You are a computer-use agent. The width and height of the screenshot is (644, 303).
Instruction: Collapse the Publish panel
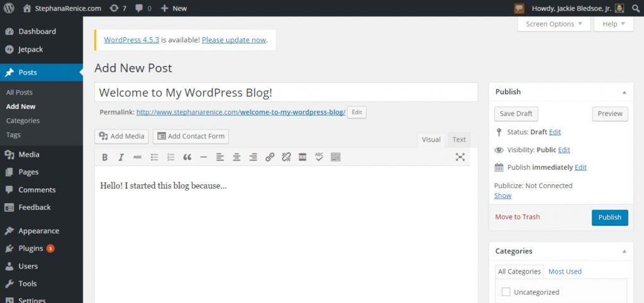click(624, 92)
